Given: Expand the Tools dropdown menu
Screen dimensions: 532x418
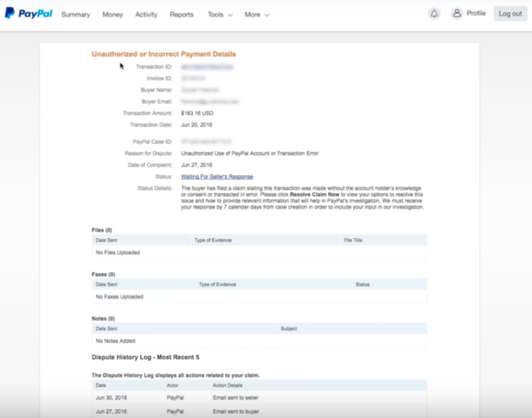Looking at the screenshot, I should coord(219,15).
